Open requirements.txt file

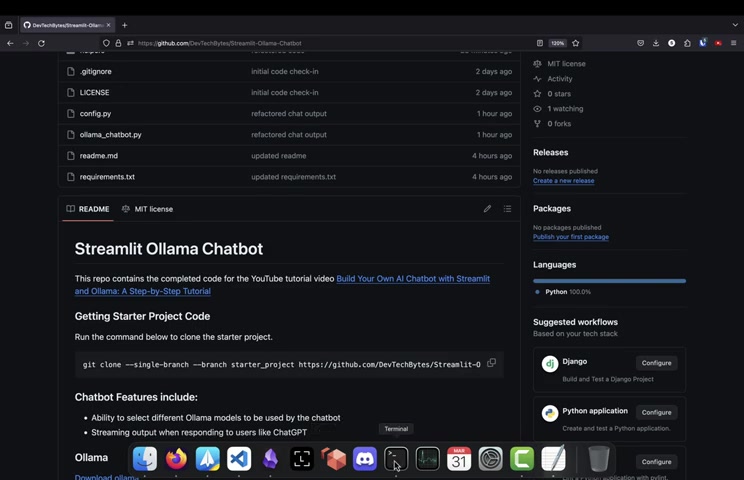tap(107, 177)
